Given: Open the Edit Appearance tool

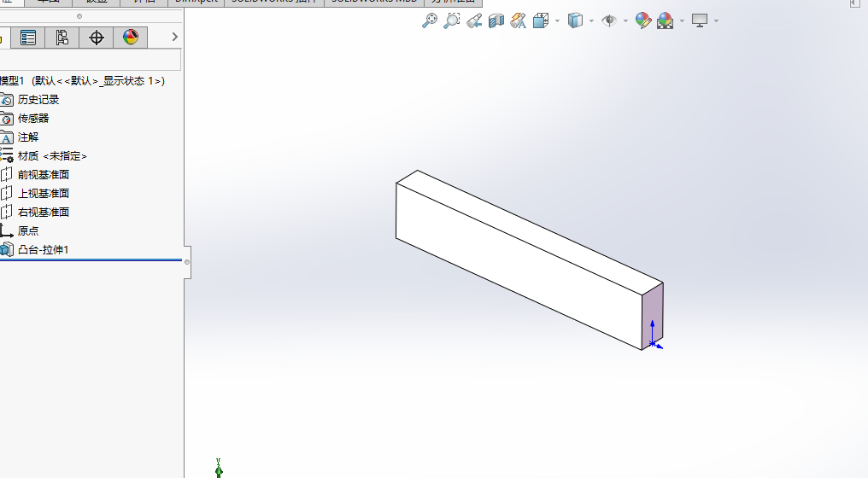Looking at the screenshot, I should tap(642, 21).
